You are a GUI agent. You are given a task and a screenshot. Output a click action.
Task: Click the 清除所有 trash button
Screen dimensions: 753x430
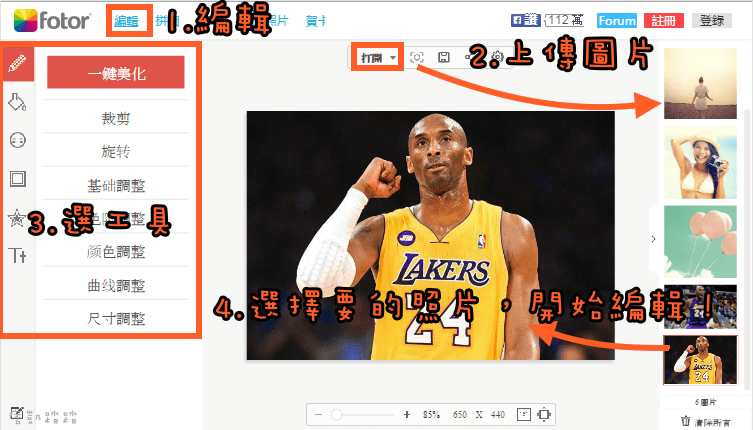(706, 422)
